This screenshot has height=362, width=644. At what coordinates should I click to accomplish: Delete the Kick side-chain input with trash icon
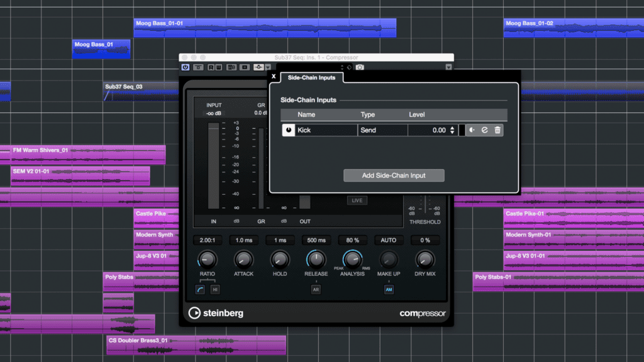click(x=498, y=130)
